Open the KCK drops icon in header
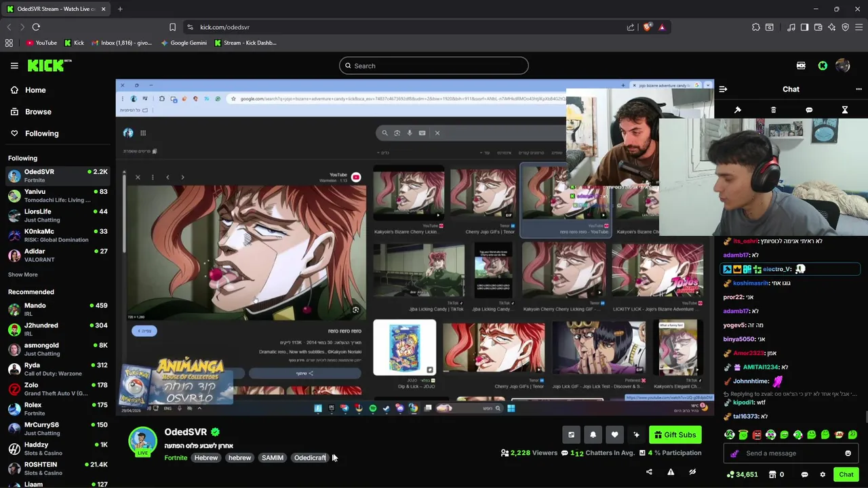 click(801, 66)
